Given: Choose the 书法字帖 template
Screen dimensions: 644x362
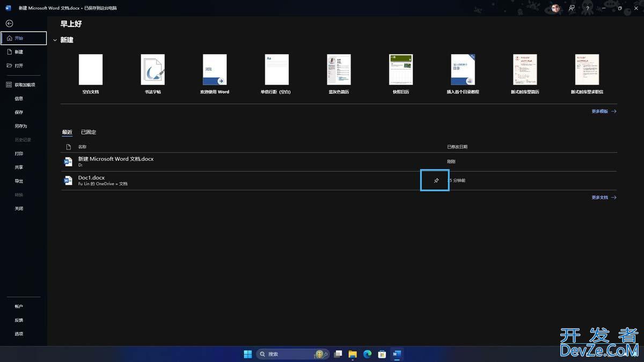Looking at the screenshot, I should click(152, 74).
